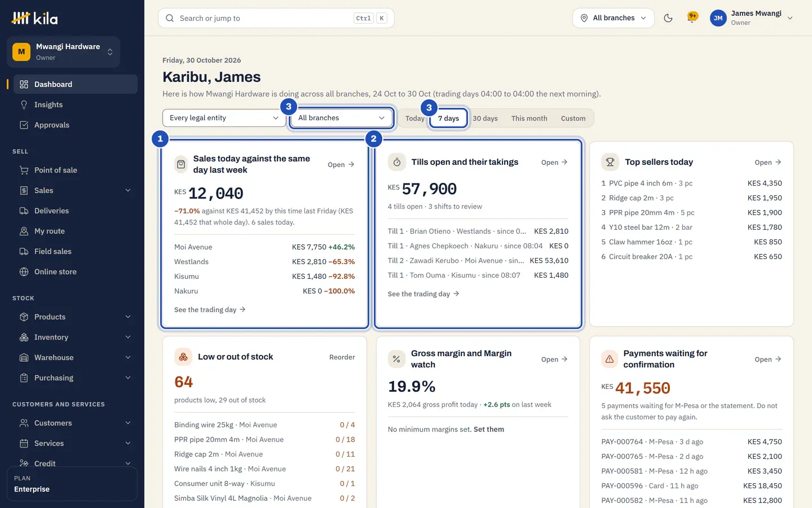Click the Low or out of stock icon
This screenshot has height=508, width=812.
183,357
